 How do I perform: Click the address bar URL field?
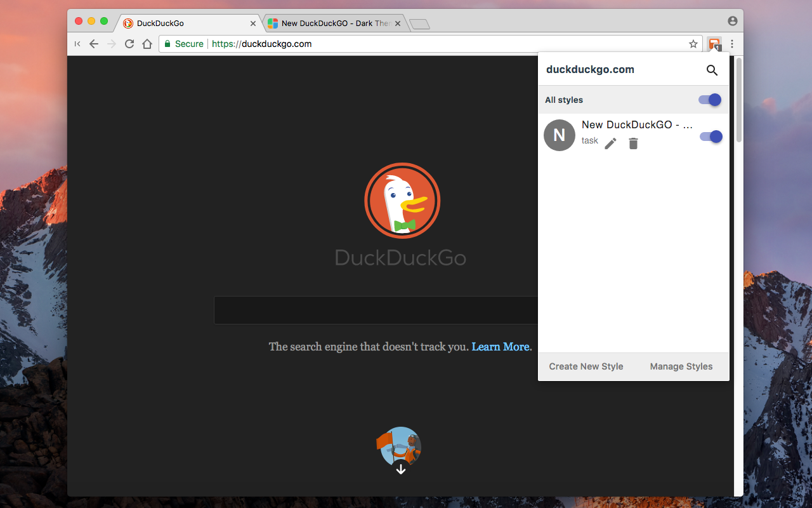[x=429, y=44]
